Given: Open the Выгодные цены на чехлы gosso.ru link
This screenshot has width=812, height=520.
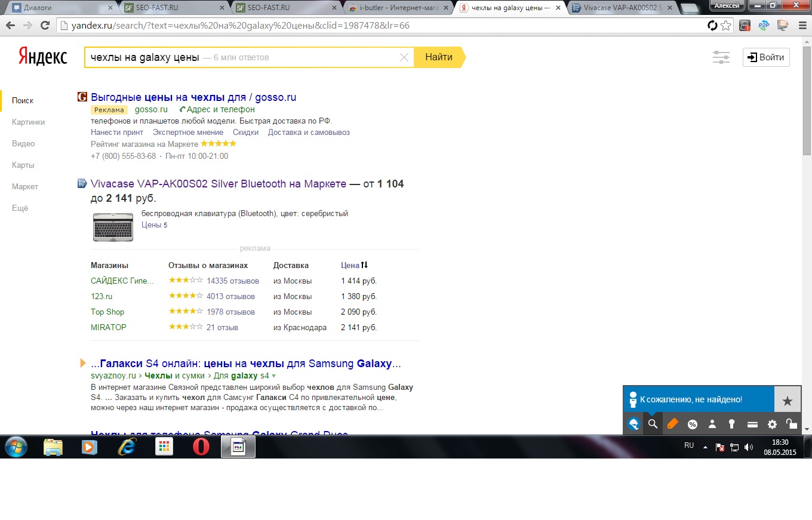Looking at the screenshot, I should [x=193, y=97].
